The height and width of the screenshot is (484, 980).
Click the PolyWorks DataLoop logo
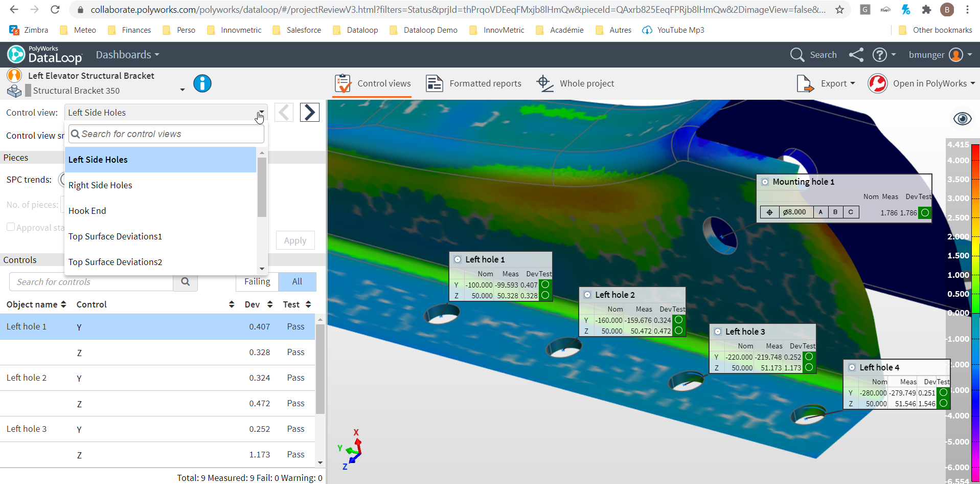coord(44,55)
